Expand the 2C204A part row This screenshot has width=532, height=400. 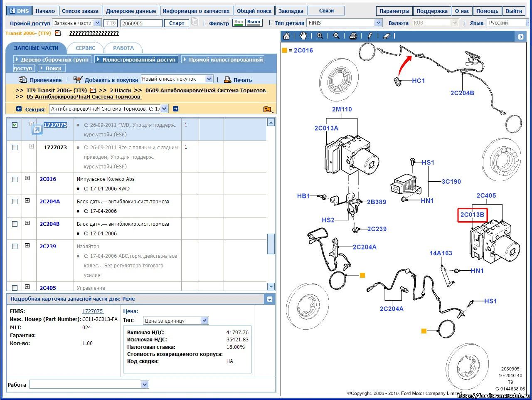coord(27,201)
